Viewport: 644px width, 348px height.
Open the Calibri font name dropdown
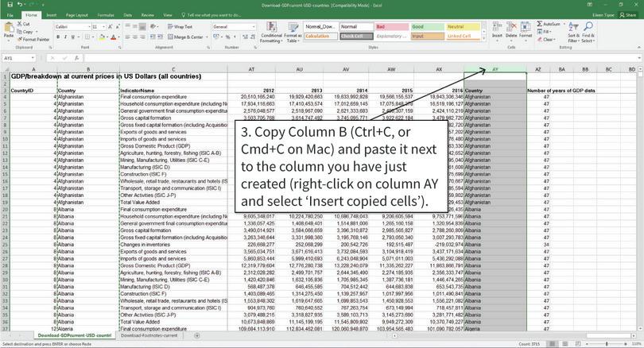pyautogui.click(x=89, y=27)
